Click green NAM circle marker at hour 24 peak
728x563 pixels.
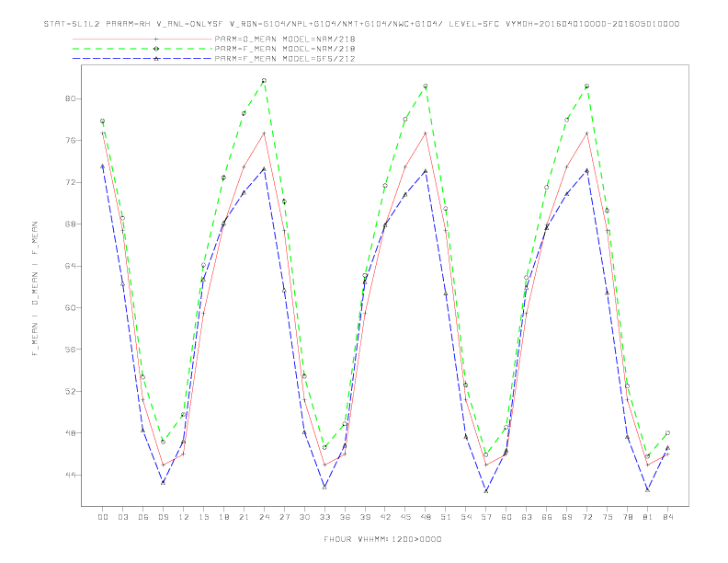[264, 81]
